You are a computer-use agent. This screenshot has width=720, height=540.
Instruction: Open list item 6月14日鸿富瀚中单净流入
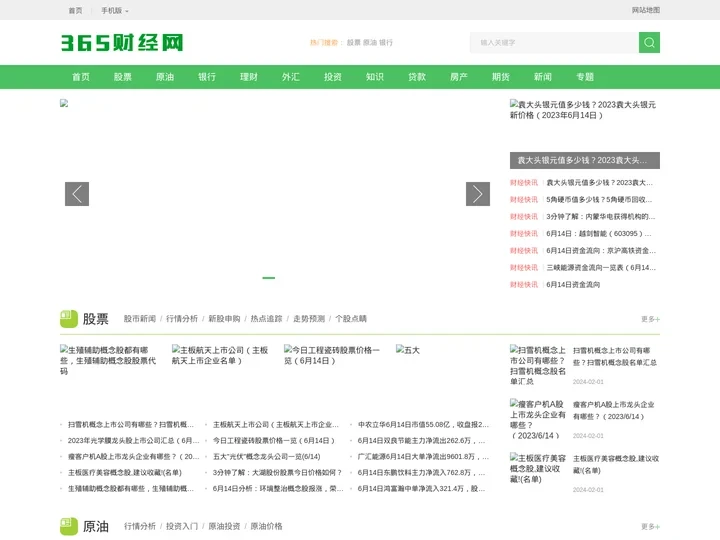421,489
